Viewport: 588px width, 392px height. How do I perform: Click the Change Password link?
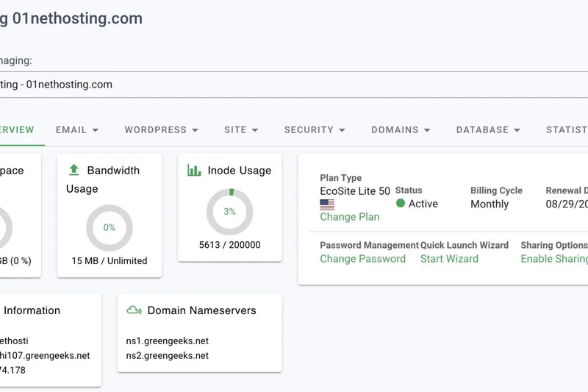(362, 259)
